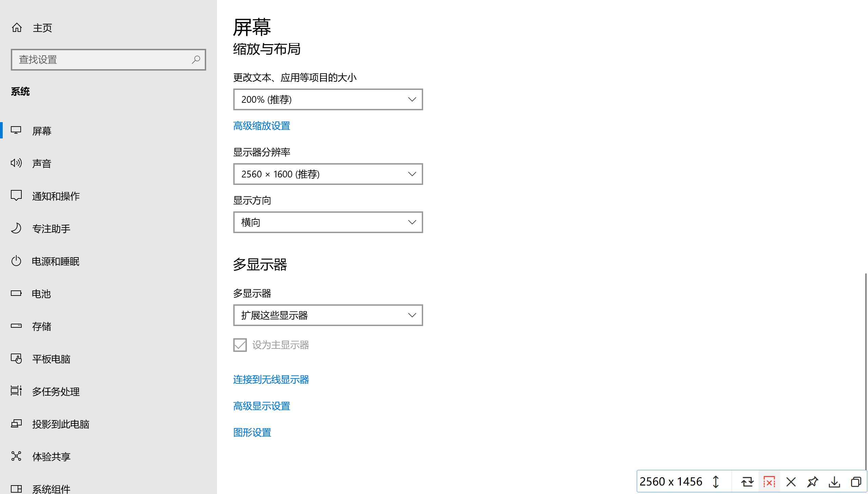Click the copy icon in screenshot toolbar
The image size is (868, 494).
coord(856,482)
